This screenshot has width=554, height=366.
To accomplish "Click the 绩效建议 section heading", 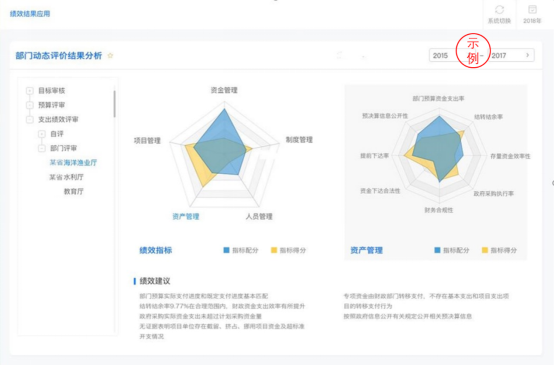I will [x=155, y=281].
